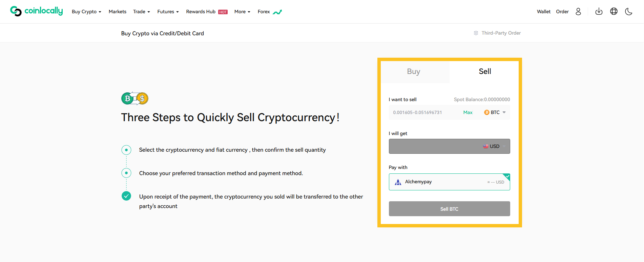Click the HOT badge on Rewards Hub
Viewport: 644px width, 262px height.
click(223, 12)
